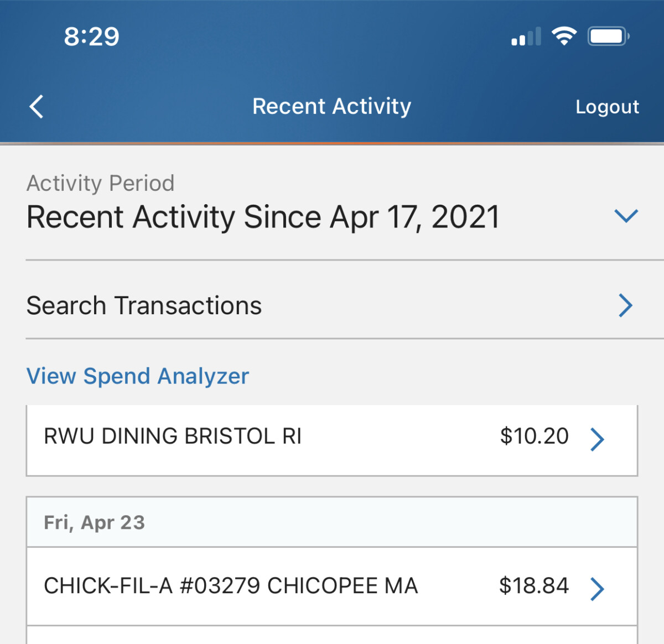Open the CHICK-FIL-A #03279 CHICOPEE MA transaction
664x644 pixels.
click(x=231, y=586)
